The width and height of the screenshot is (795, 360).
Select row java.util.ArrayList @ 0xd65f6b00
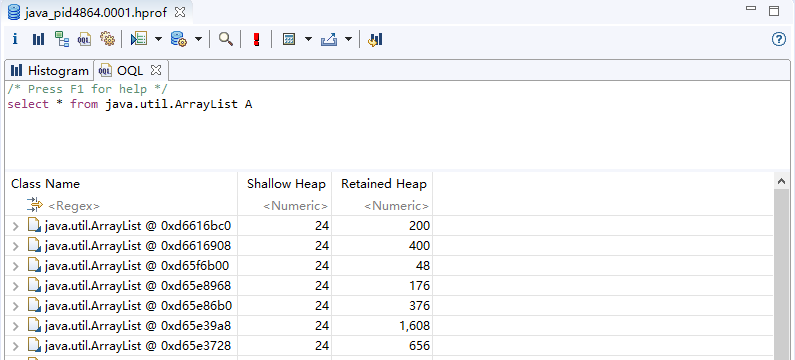click(x=389, y=266)
